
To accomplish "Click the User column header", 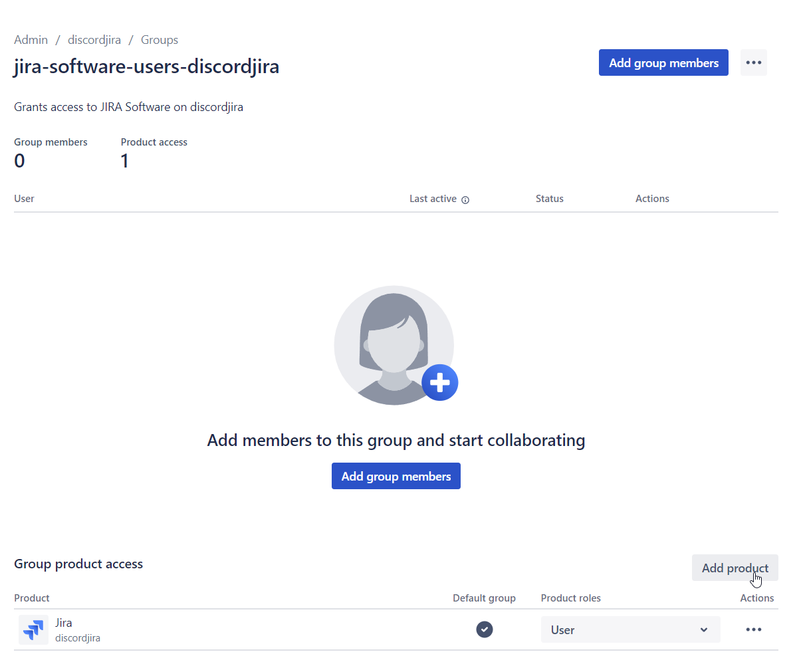I will (x=23, y=198).
